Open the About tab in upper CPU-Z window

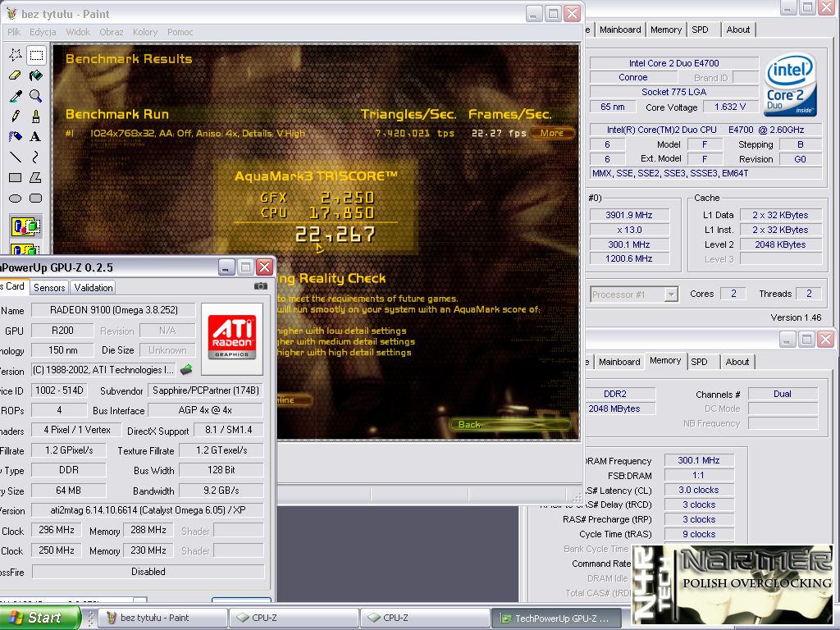[x=737, y=30]
